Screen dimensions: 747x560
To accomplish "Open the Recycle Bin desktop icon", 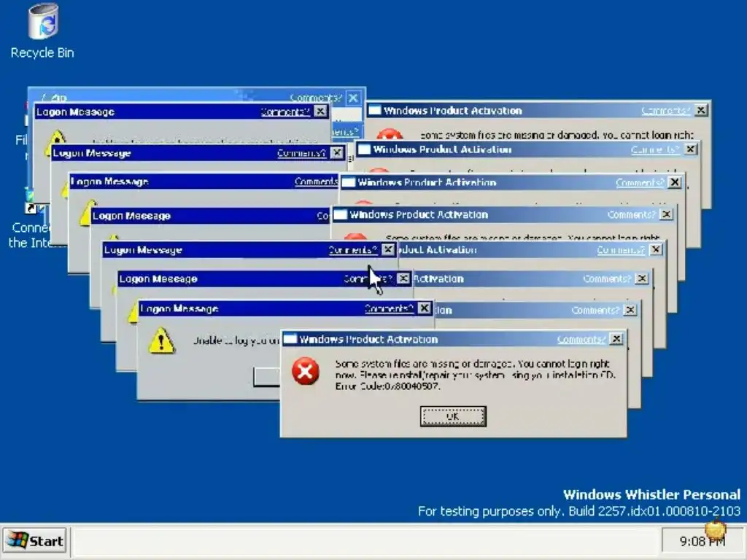I will [42, 31].
